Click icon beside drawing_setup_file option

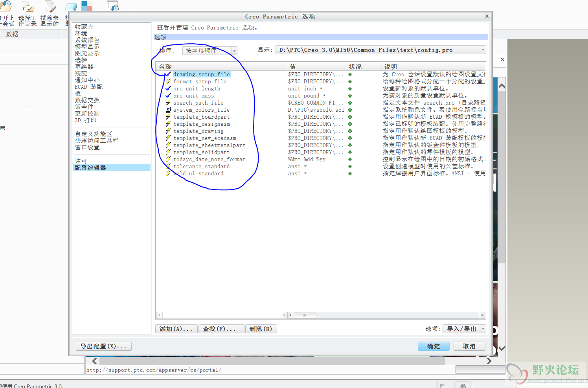[x=168, y=74]
